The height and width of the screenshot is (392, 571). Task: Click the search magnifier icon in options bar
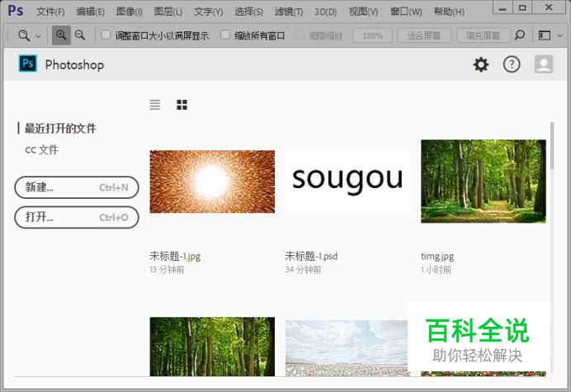tap(520, 35)
